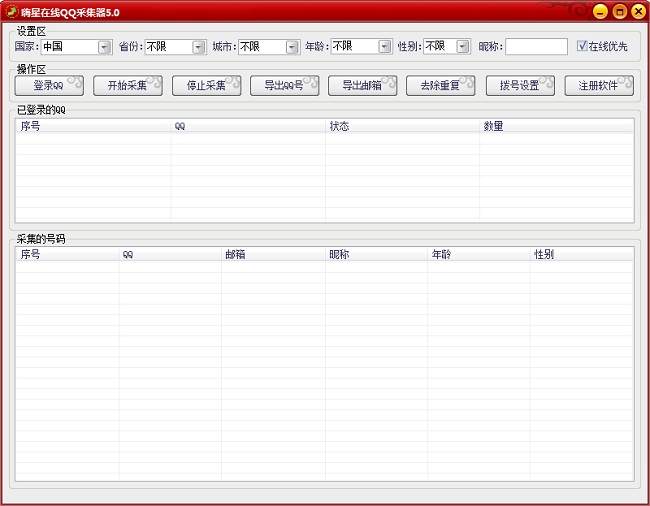Image resolution: width=650 pixels, height=506 pixels.
Task: Open 拨号设置 dial settings
Action: tap(520, 86)
